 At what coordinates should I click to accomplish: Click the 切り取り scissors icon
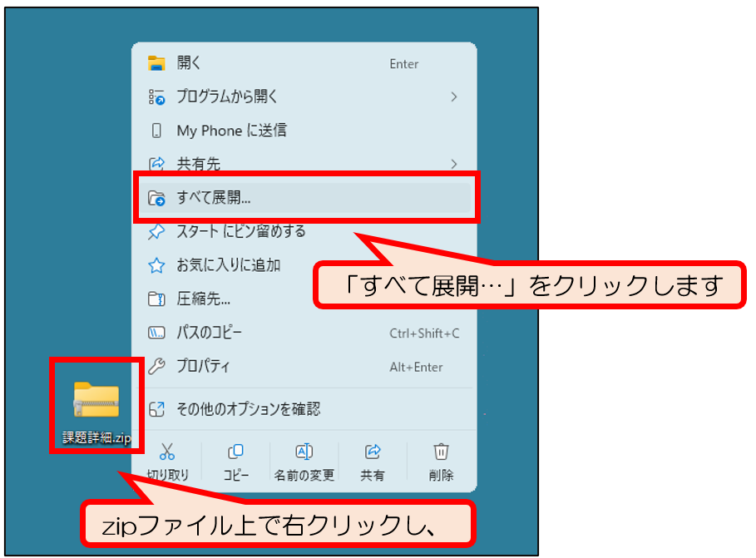click(x=167, y=452)
